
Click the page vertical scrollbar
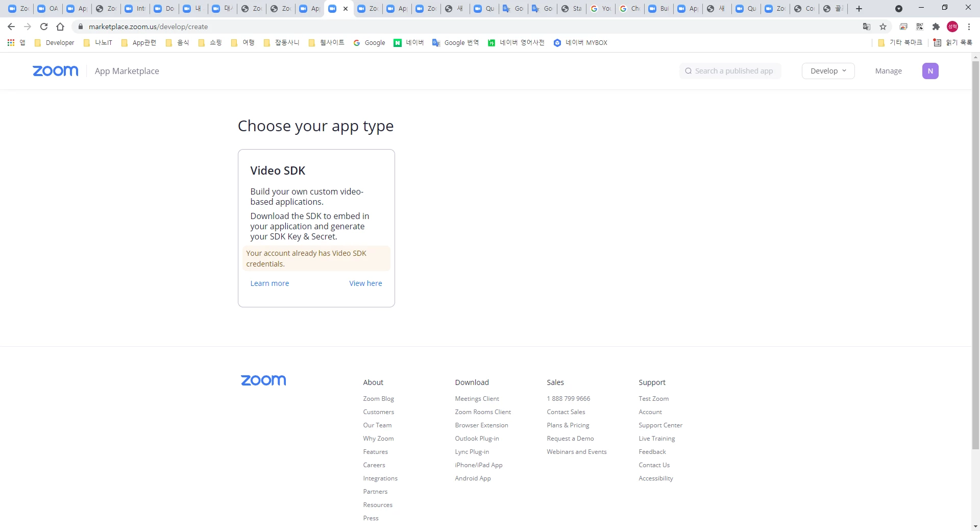tap(975, 255)
